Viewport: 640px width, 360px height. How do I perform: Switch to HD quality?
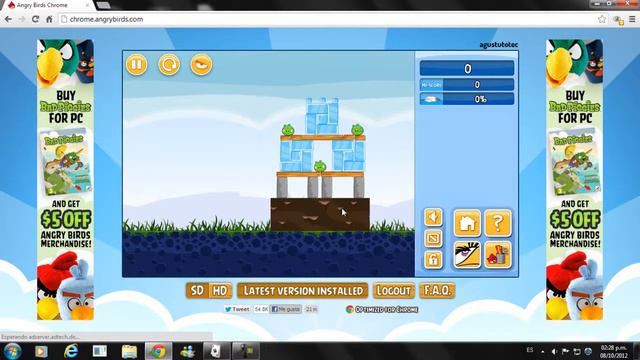(x=220, y=291)
